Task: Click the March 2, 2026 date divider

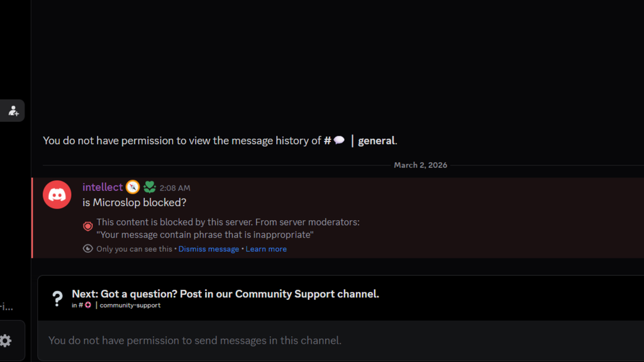Action: (420, 165)
